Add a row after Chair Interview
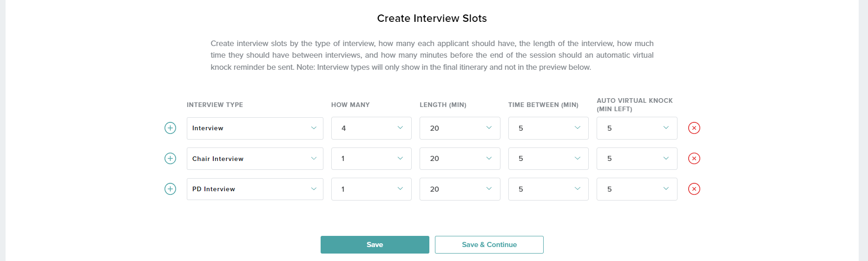868x261 pixels. pyautogui.click(x=171, y=159)
